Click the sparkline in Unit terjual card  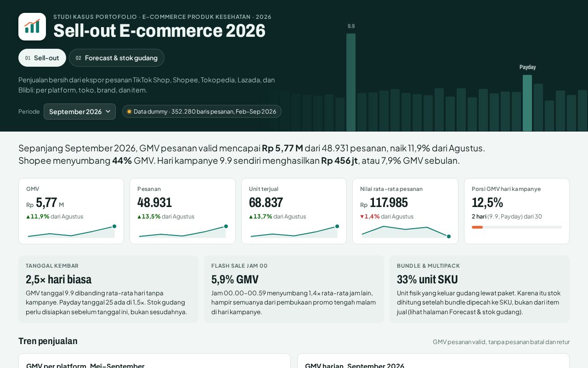[294, 231]
